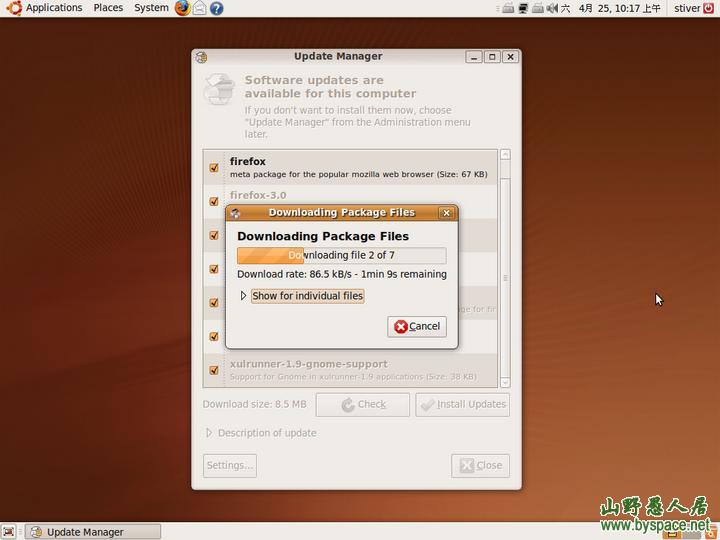Cancel the package download
The width and height of the screenshot is (720, 540).
(x=417, y=326)
